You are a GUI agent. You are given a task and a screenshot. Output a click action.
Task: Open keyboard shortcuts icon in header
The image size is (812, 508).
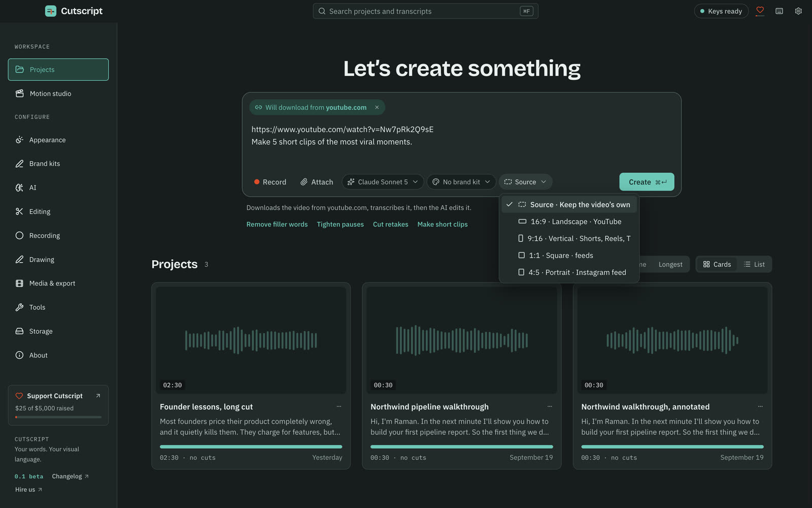coord(779,11)
